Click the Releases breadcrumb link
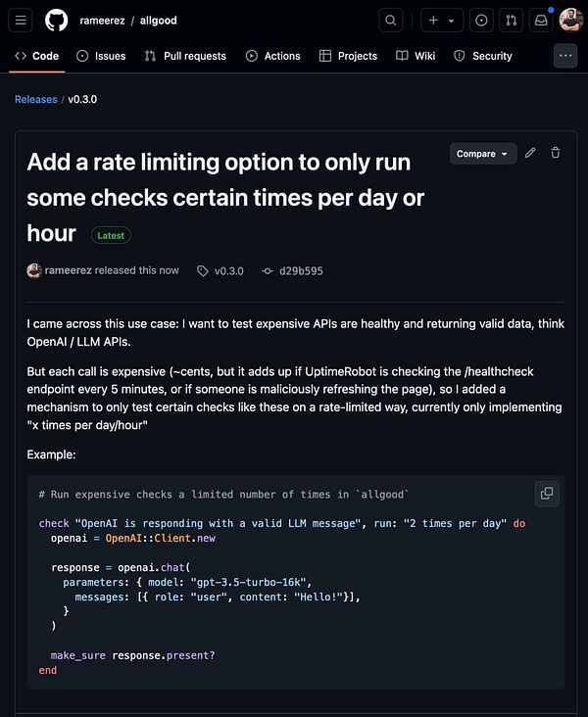The image size is (588, 717). coord(35,99)
